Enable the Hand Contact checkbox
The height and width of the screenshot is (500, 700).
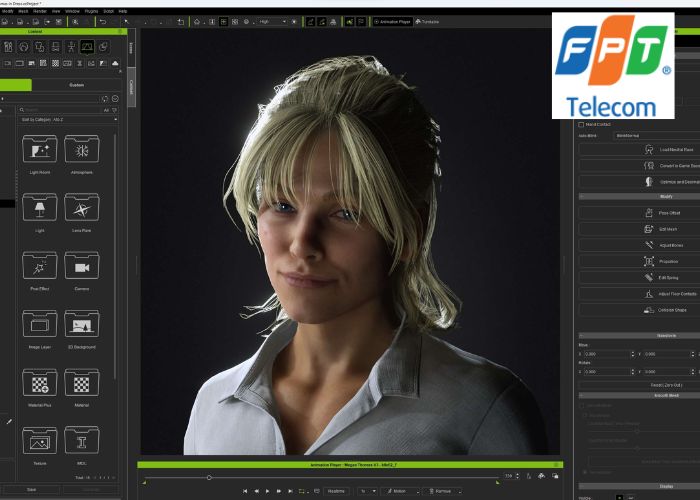click(x=582, y=124)
